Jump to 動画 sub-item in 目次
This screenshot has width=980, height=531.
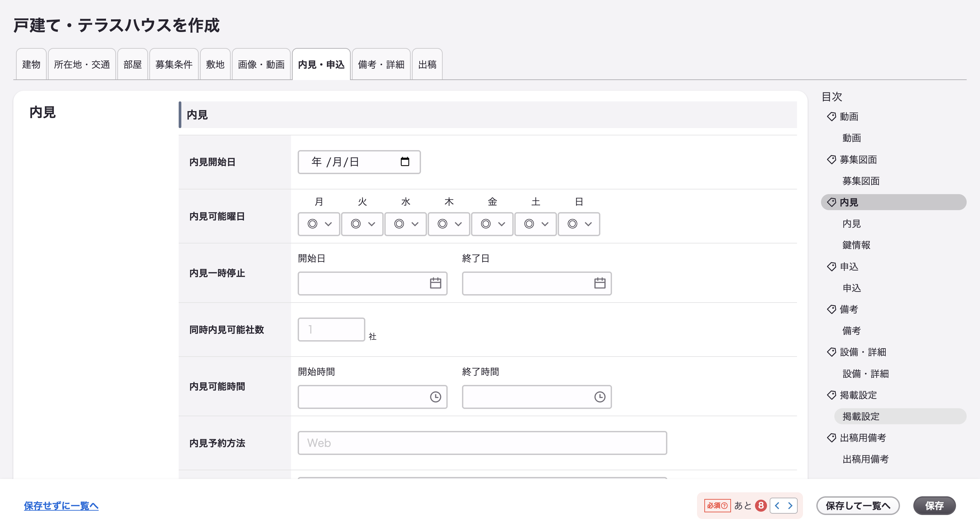coord(851,138)
